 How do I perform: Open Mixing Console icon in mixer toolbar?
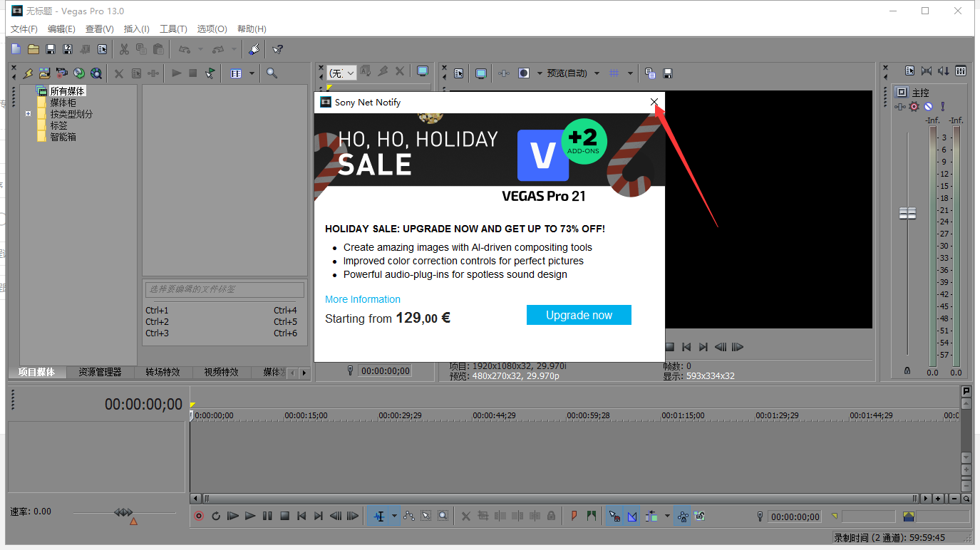coord(961,71)
